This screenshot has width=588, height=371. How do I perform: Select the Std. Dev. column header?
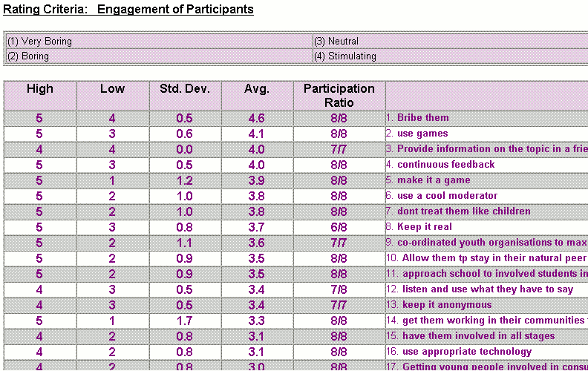pyautogui.click(x=185, y=89)
